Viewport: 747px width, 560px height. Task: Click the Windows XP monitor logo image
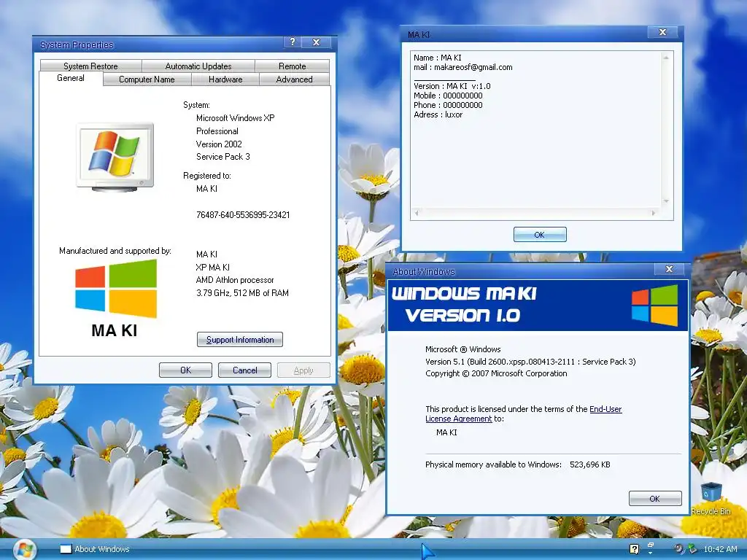(x=115, y=157)
